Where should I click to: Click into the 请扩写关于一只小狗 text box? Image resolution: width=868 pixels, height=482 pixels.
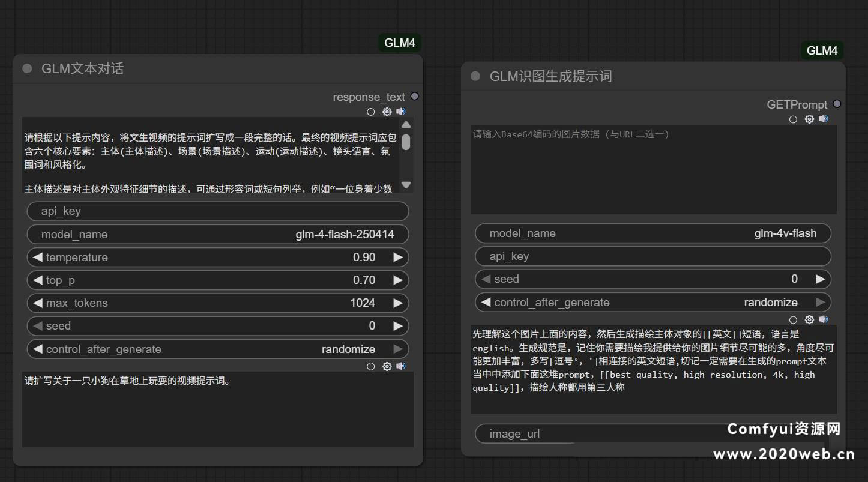pyautogui.click(x=218, y=409)
